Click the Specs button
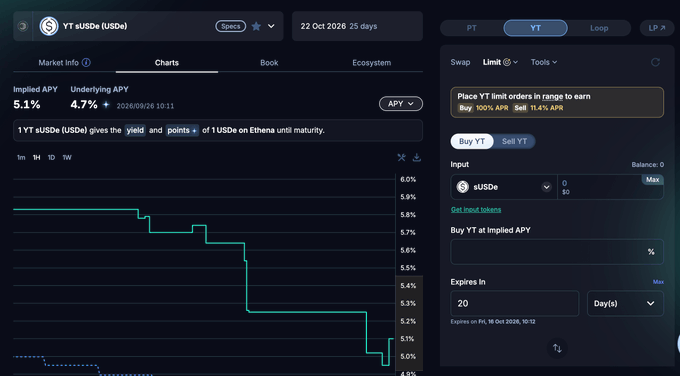This screenshot has width=680, height=376. point(230,26)
